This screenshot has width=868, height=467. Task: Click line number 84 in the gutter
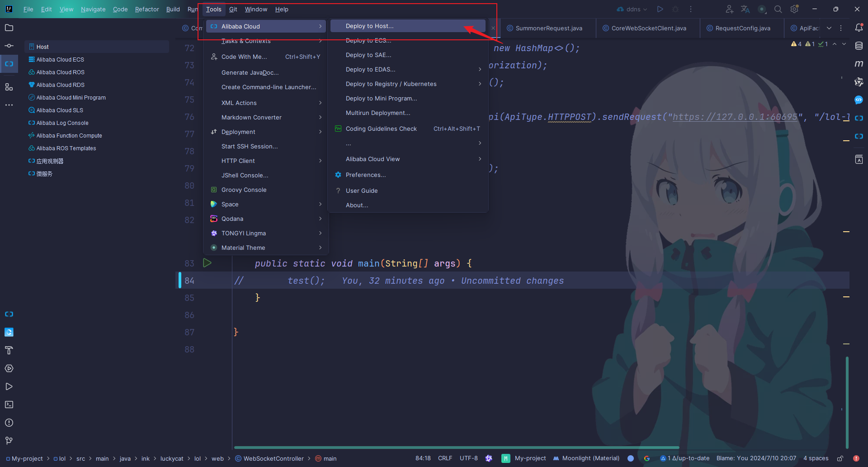click(189, 281)
